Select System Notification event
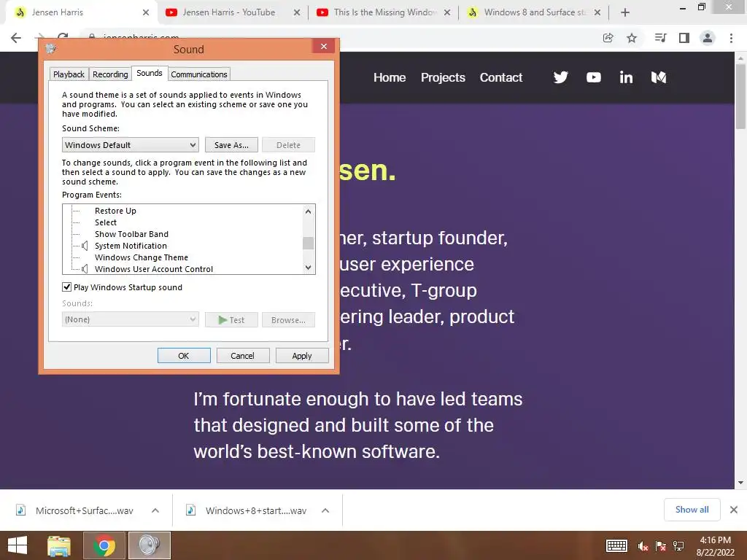 pyautogui.click(x=131, y=246)
